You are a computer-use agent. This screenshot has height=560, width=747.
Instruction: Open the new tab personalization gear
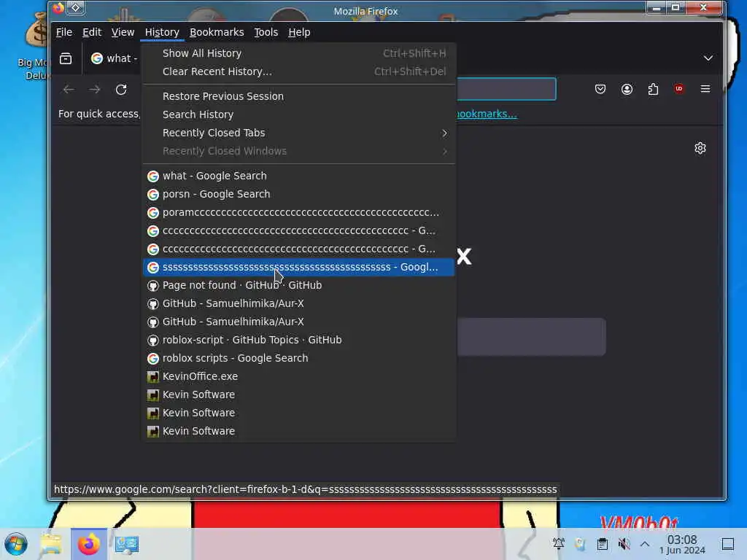tap(700, 148)
